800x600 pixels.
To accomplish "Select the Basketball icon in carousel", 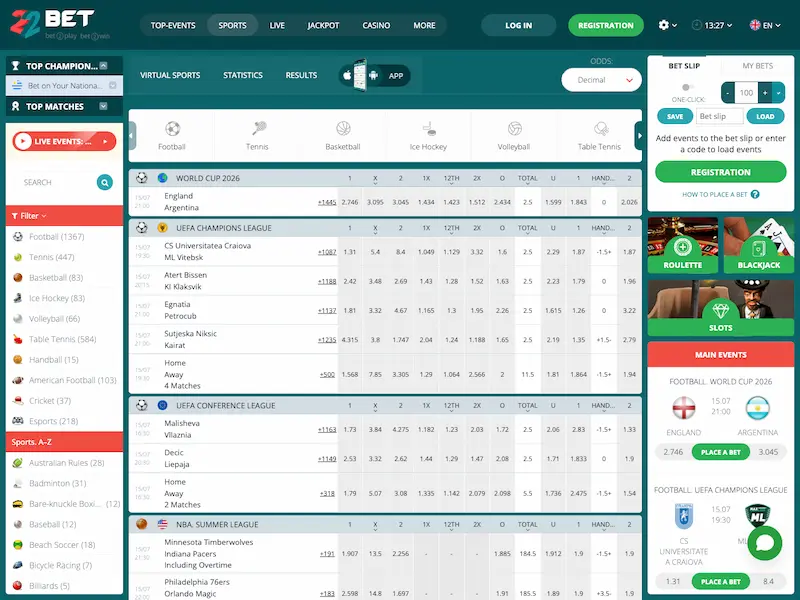I will click(x=343, y=129).
